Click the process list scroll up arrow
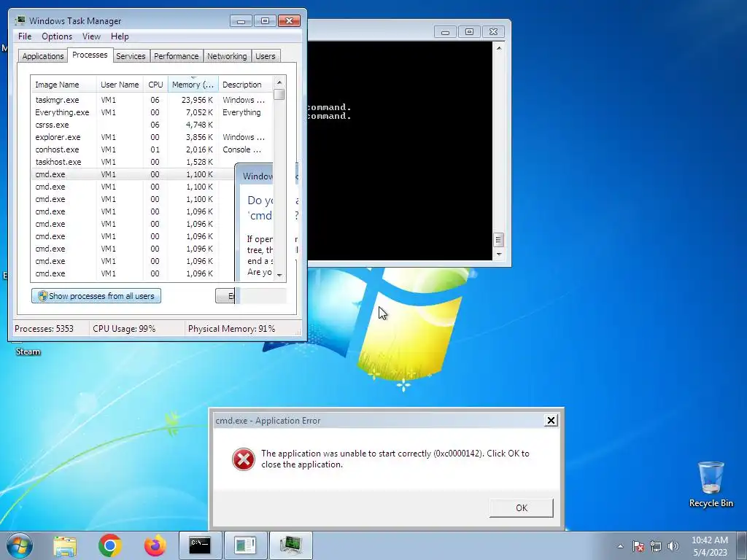Screen dimensions: 747x560 point(279,82)
